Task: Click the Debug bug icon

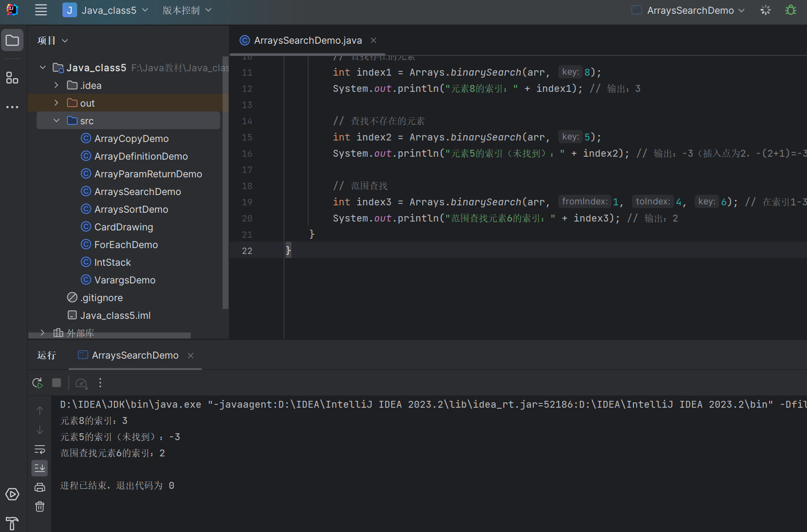Action: click(790, 10)
